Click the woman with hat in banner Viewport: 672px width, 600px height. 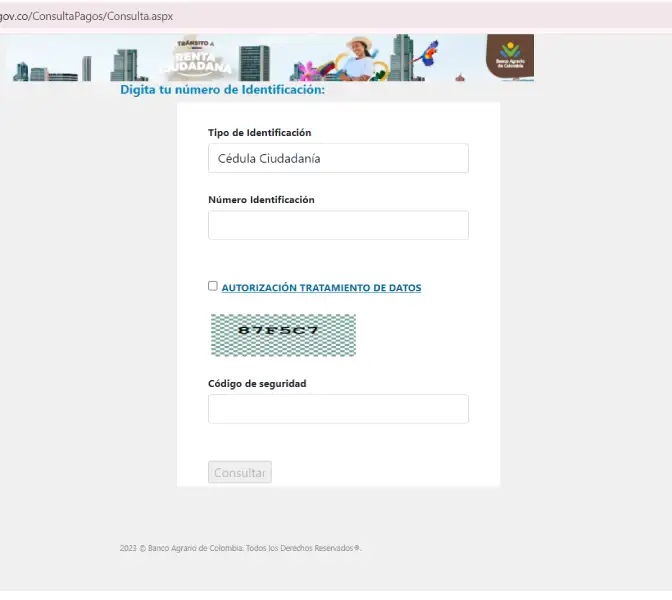358,59
